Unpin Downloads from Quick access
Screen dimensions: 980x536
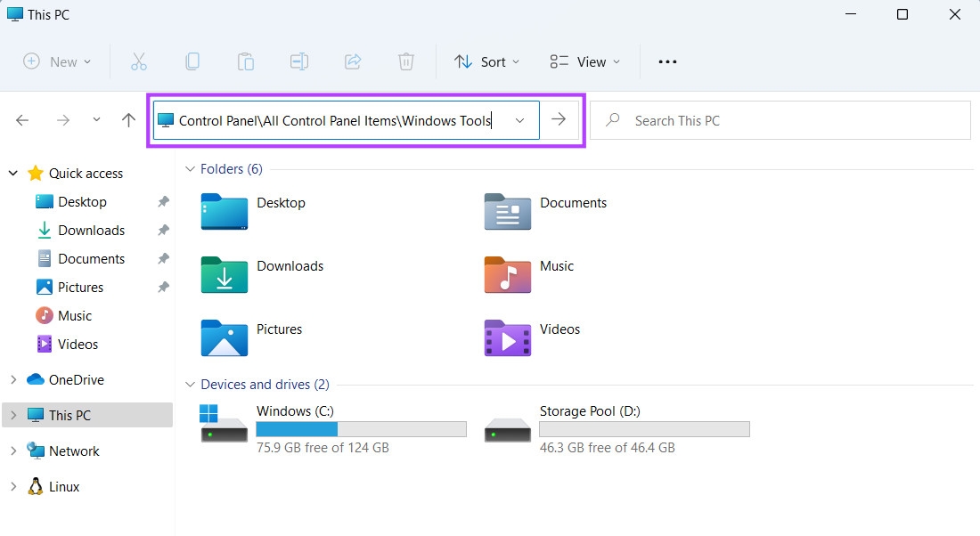point(162,230)
